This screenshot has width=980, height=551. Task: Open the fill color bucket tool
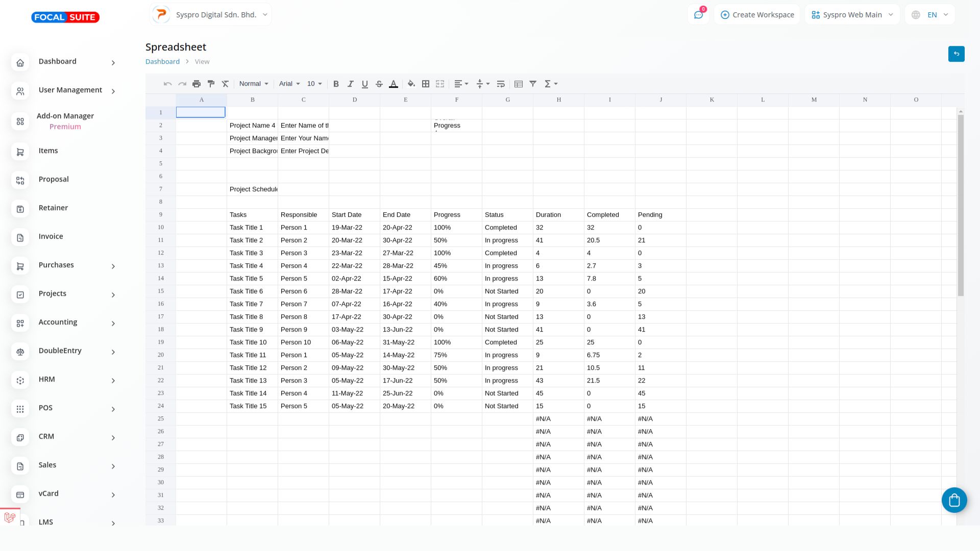point(411,84)
